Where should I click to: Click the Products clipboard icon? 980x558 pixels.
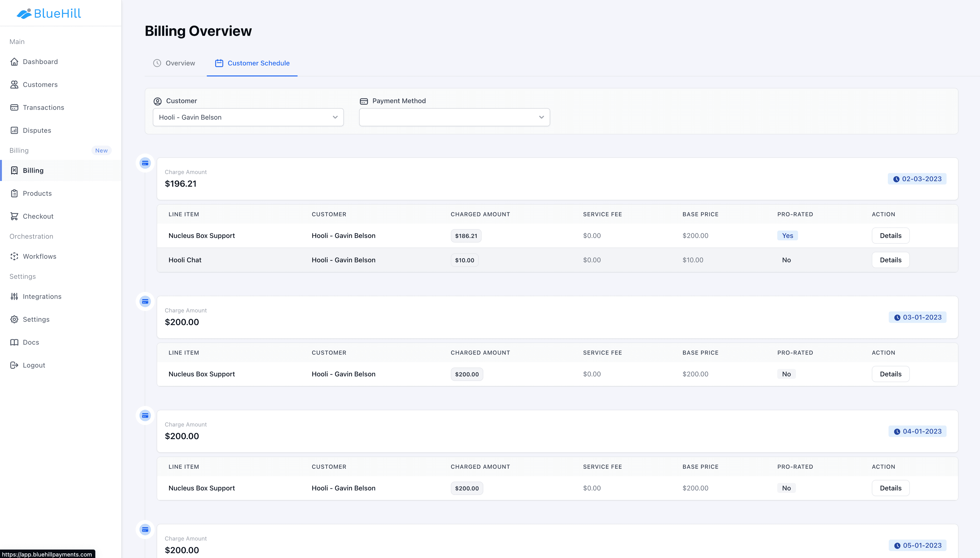click(14, 194)
